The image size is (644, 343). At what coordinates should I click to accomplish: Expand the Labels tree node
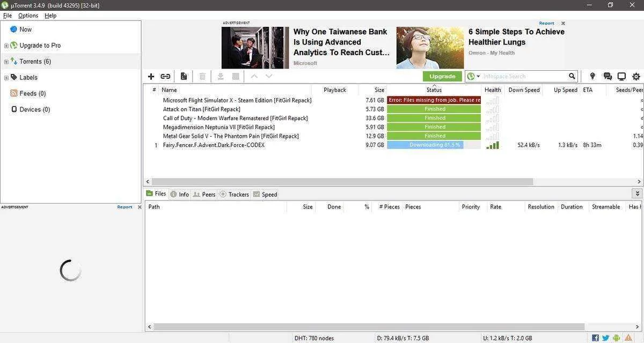point(6,78)
